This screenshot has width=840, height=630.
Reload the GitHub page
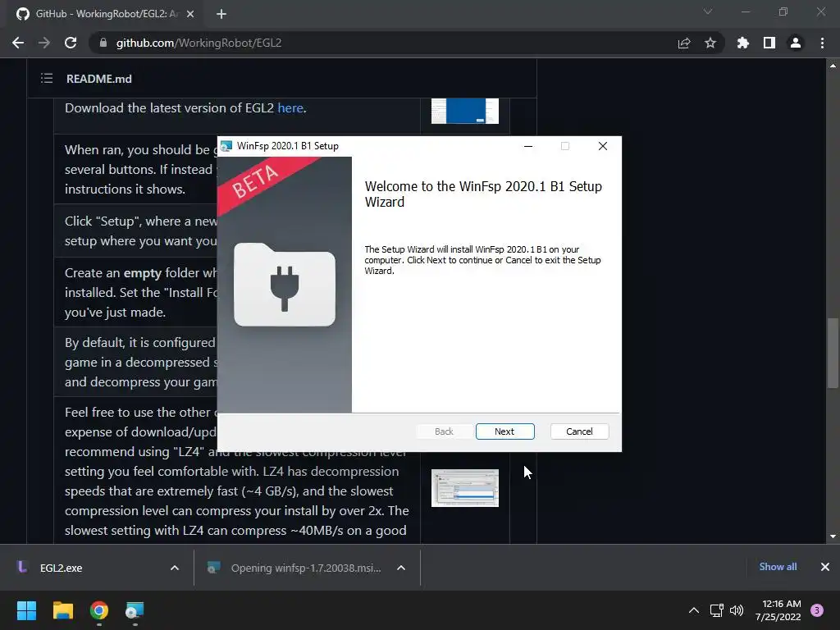point(71,43)
